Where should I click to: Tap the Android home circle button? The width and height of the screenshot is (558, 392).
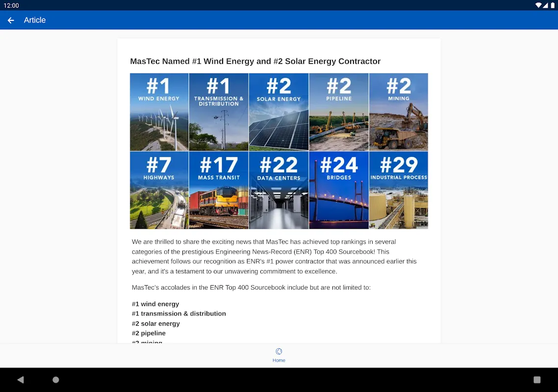tap(56, 380)
